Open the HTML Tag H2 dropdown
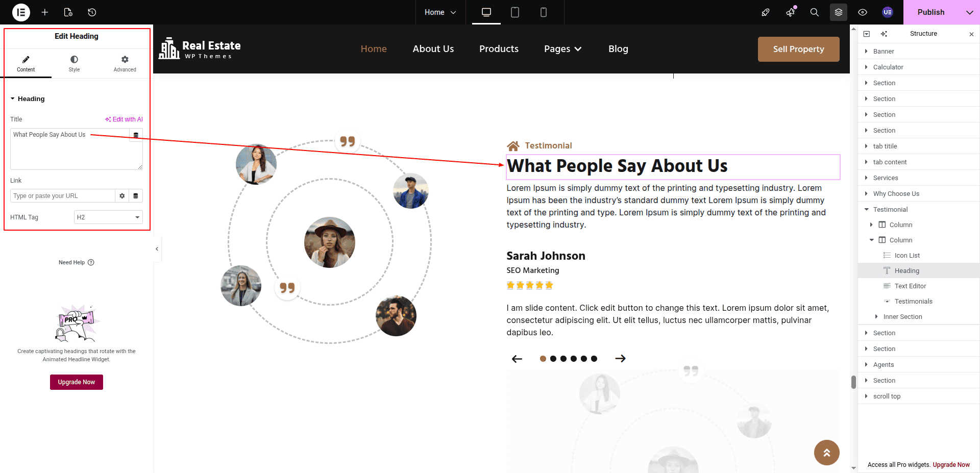Image resolution: width=980 pixels, height=473 pixels. click(108, 217)
